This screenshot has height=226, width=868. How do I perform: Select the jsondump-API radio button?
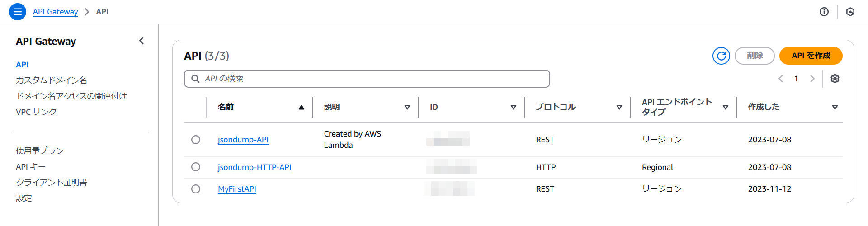click(196, 140)
